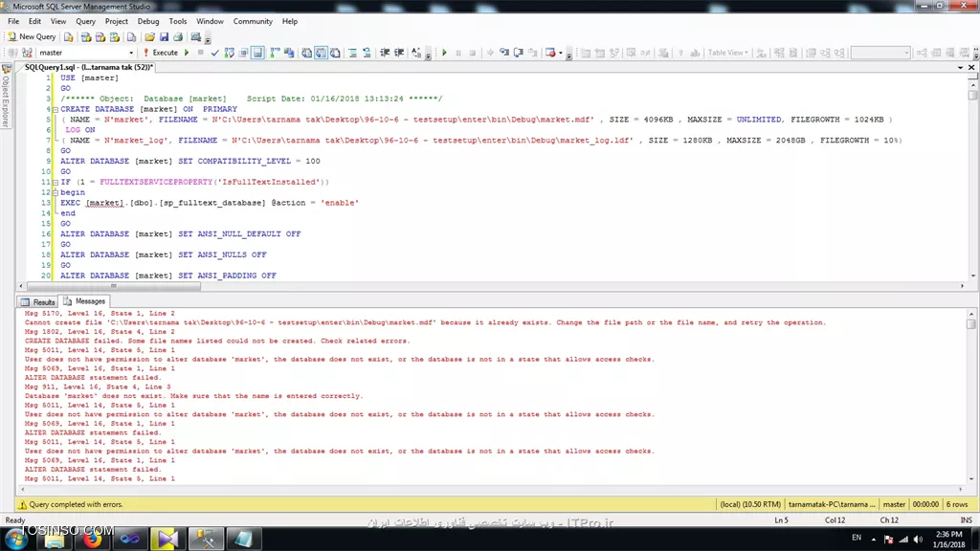Collapse the CREATE DATABASE code block

(55, 109)
